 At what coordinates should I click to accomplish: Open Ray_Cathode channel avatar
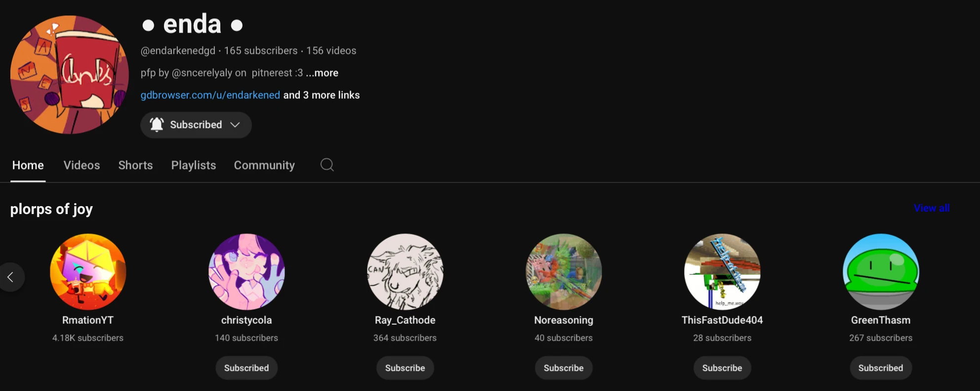(x=405, y=272)
